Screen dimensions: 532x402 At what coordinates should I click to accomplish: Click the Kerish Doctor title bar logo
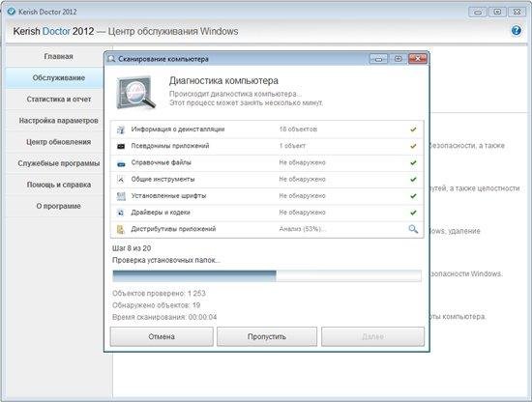pyautogui.click(x=12, y=12)
